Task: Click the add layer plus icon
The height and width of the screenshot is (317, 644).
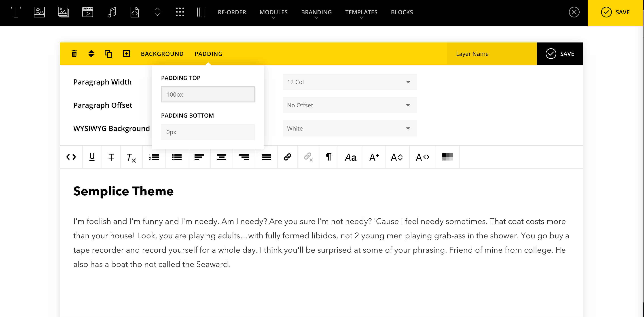Action: pos(127,54)
